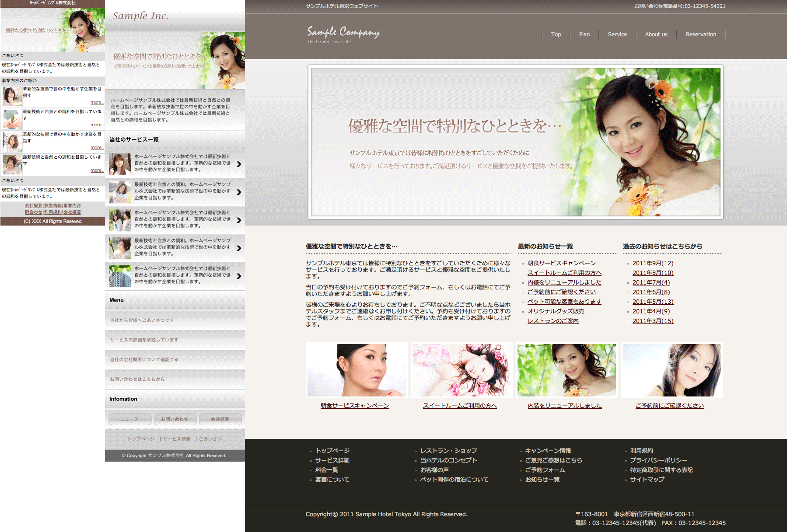Open the レストランのご案内 news link
The height and width of the screenshot is (532, 787).
[x=553, y=321]
